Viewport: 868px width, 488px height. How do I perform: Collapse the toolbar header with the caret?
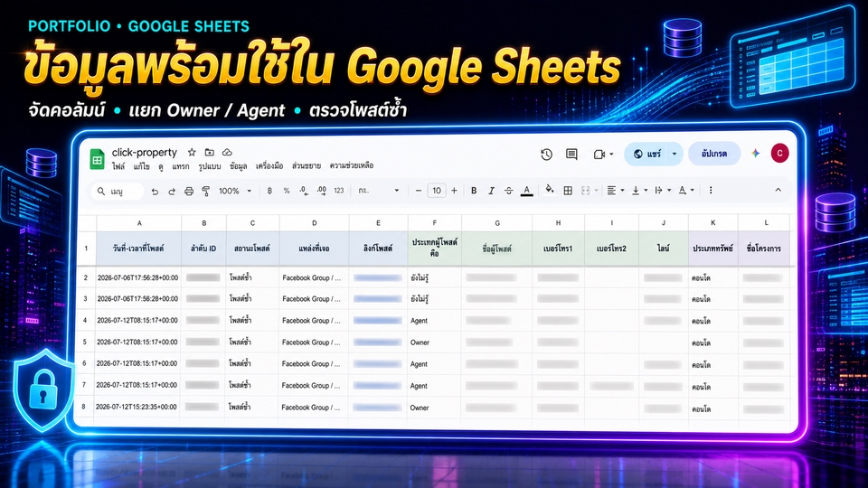pos(778,190)
